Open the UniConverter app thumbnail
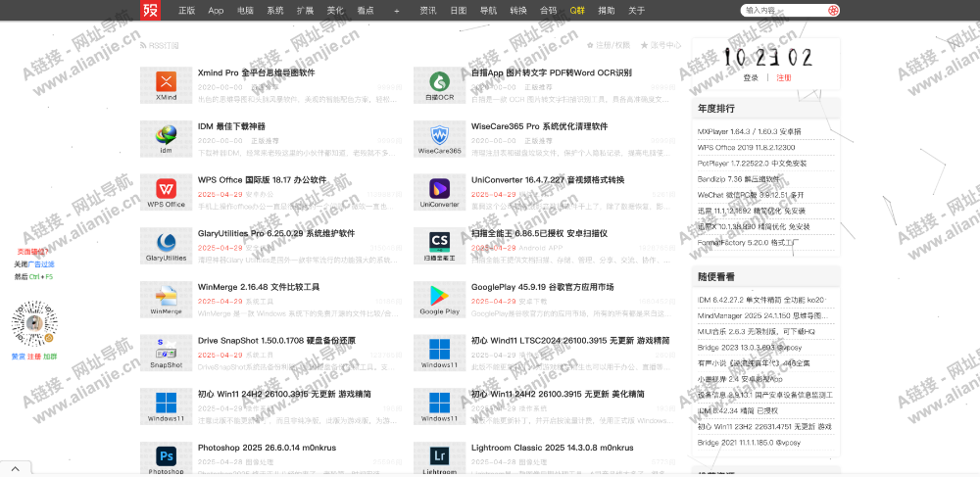 click(439, 193)
